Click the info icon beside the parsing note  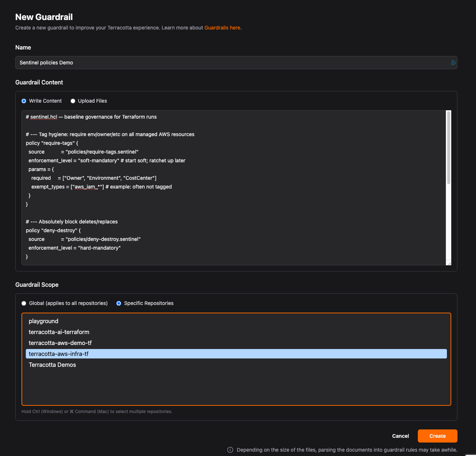click(x=230, y=450)
